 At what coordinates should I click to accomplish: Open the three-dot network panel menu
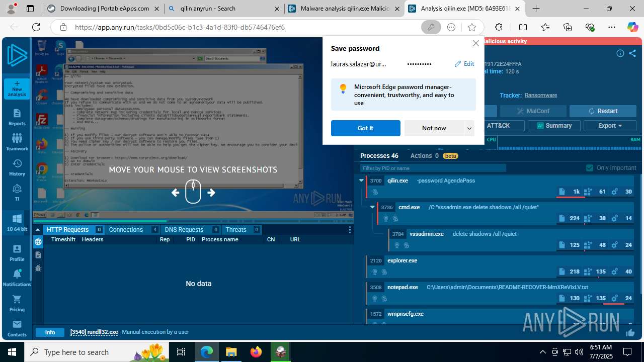pos(350,230)
